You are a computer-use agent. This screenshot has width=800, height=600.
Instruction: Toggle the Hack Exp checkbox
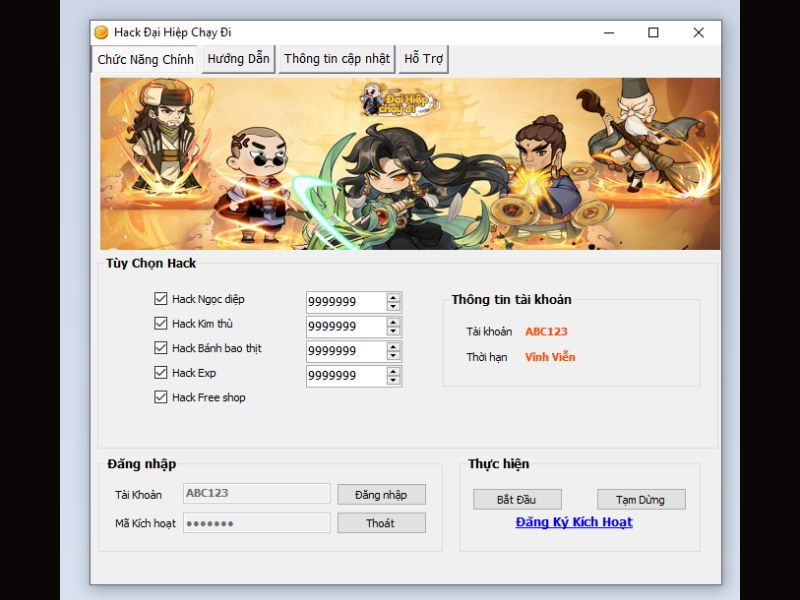(161, 372)
